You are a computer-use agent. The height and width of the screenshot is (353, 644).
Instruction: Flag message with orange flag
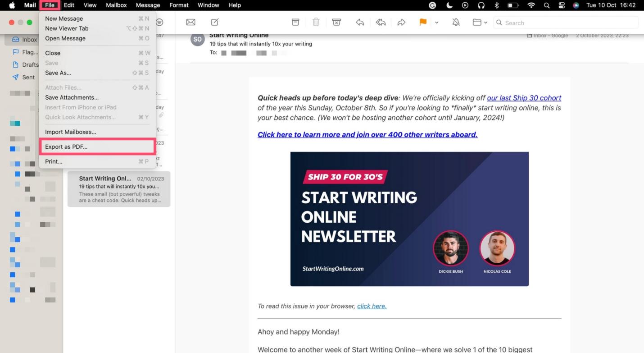tap(423, 22)
